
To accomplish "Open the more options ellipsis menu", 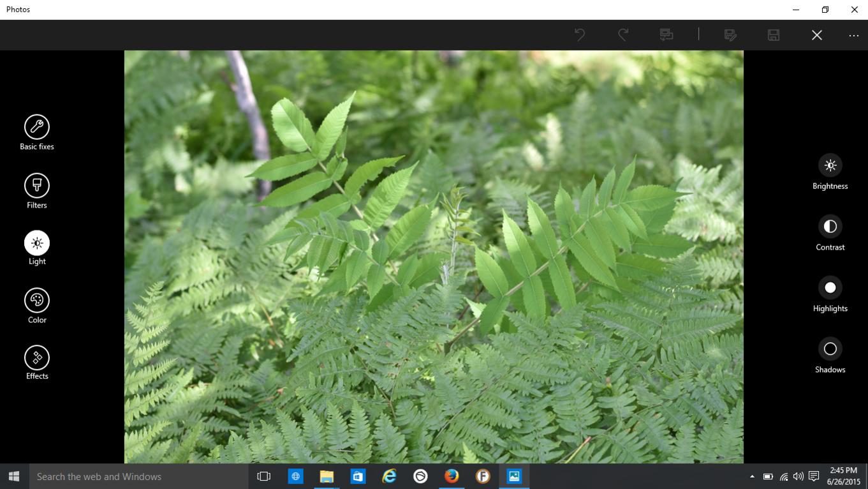I will (854, 36).
